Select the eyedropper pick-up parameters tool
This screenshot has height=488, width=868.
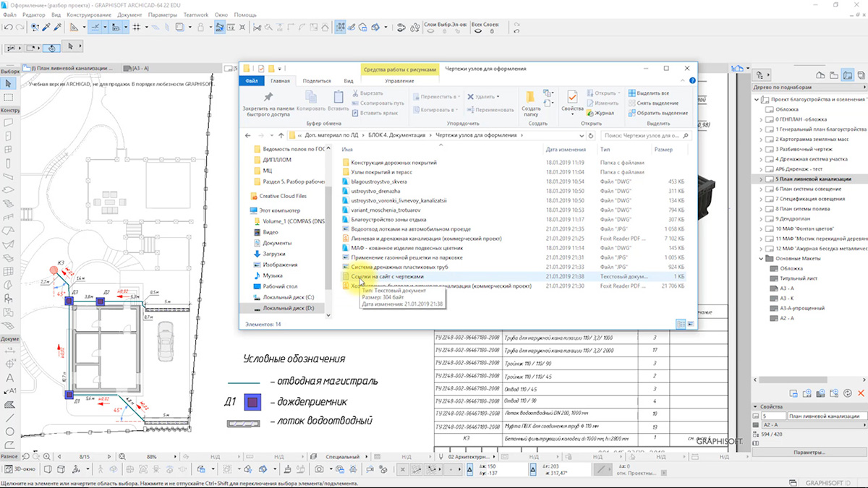47,27
